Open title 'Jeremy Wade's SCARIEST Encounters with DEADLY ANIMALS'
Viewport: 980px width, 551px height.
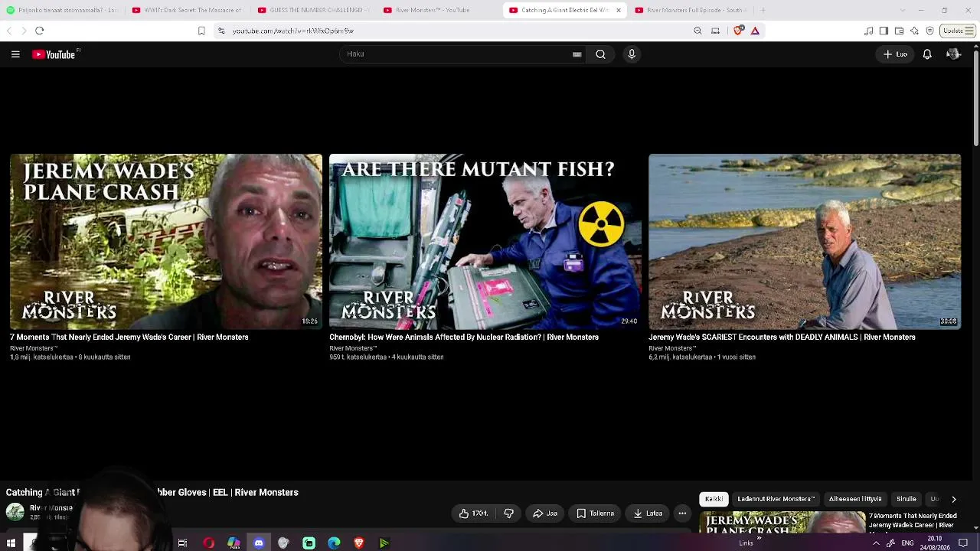(x=782, y=337)
